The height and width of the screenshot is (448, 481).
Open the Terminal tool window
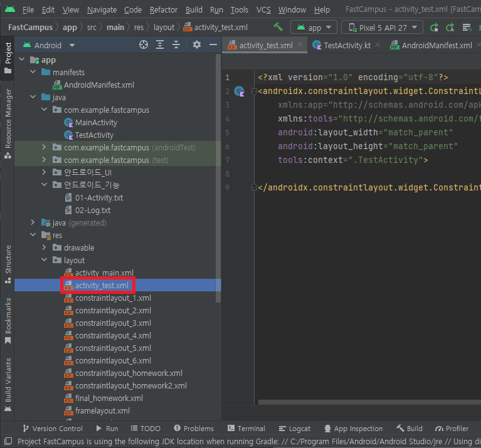(x=246, y=429)
